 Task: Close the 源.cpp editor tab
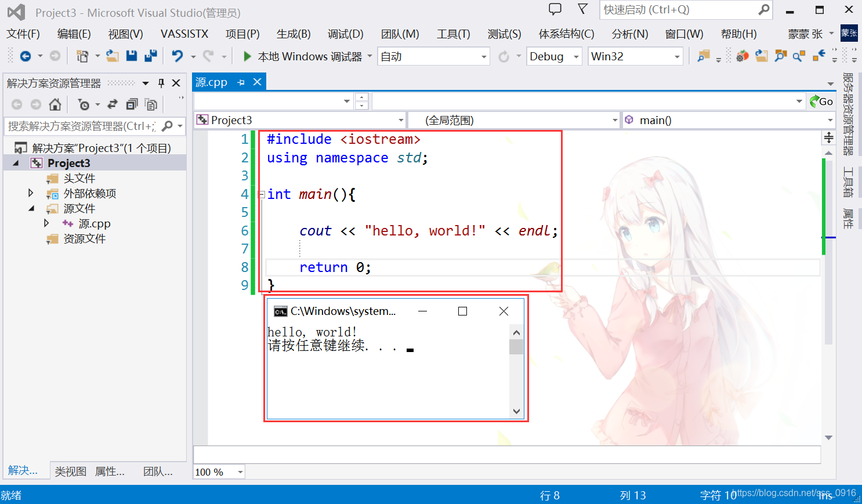258,82
